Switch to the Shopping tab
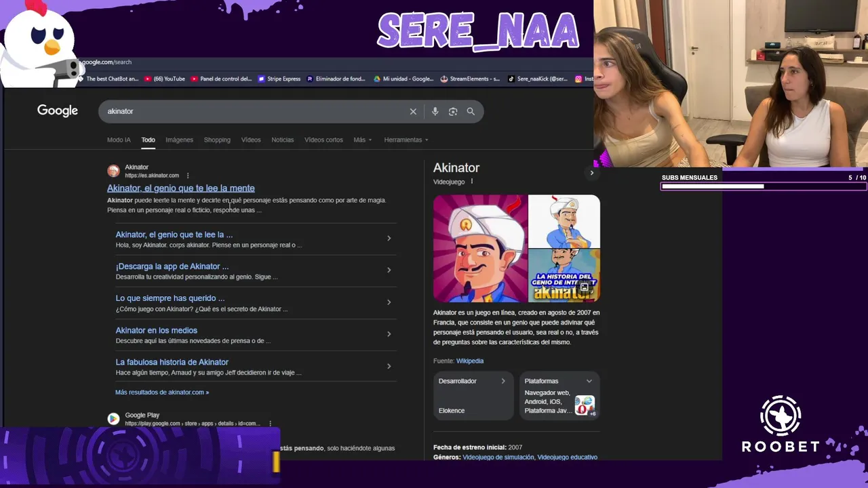 tap(217, 140)
